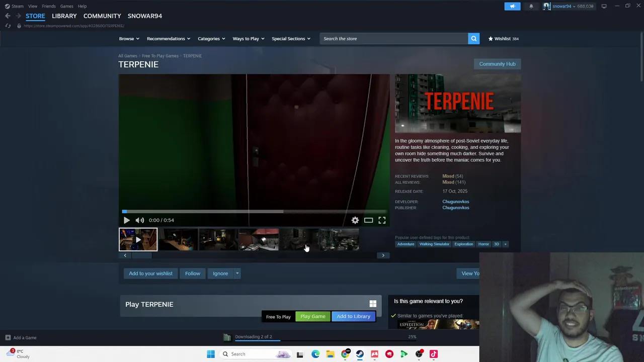Focus the Search the store field
Screen dimensions: 644x362
coord(394,39)
